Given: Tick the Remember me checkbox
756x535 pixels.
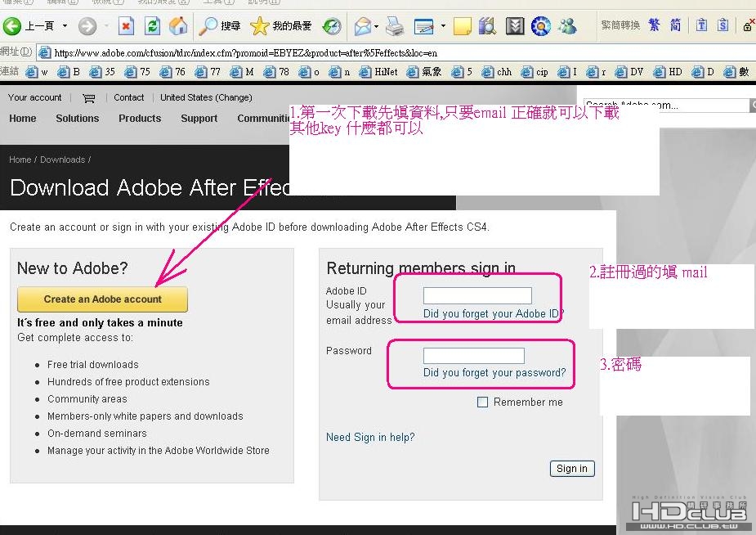Looking at the screenshot, I should tap(482, 402).
